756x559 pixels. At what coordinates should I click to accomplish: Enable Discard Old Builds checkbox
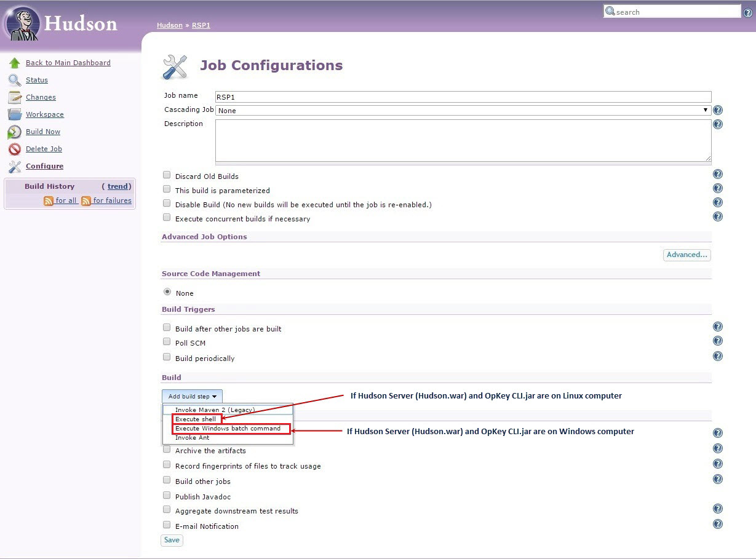click(x=167, y=175)
